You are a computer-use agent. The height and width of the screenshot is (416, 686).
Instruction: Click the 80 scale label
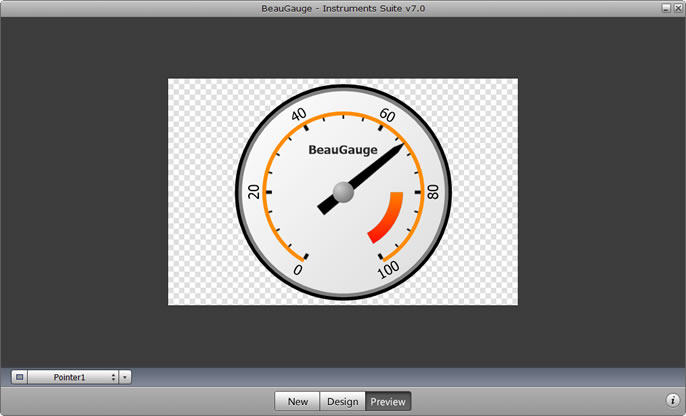pyautogui.click(x=433, y=192)
